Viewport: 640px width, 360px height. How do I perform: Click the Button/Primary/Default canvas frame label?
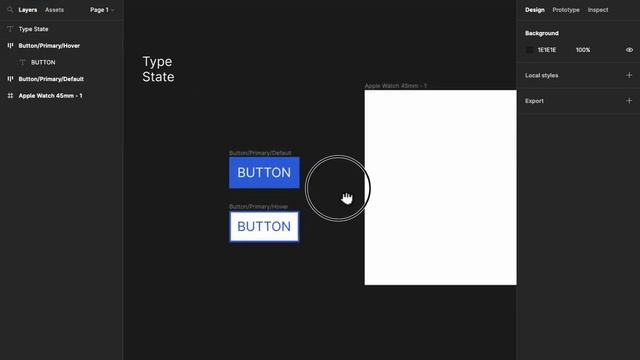tap(260, 153)
